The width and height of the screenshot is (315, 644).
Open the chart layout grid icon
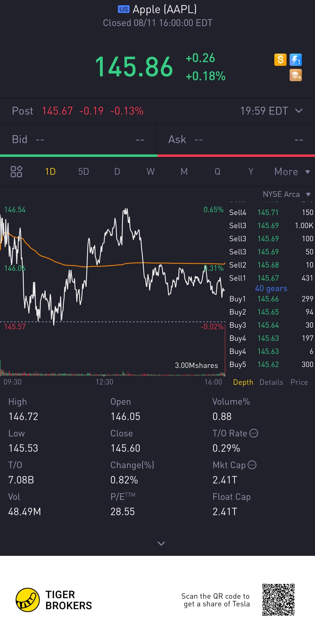click(x=16, y=171)
